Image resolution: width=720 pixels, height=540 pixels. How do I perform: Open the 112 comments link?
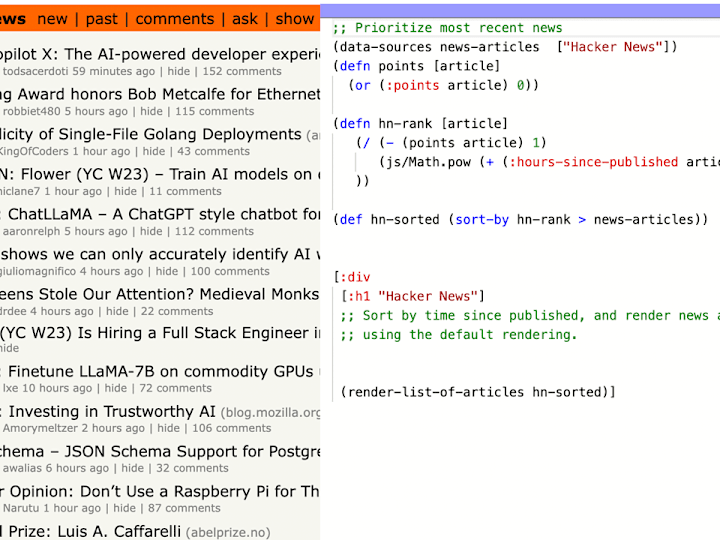(x=214, y=231)
